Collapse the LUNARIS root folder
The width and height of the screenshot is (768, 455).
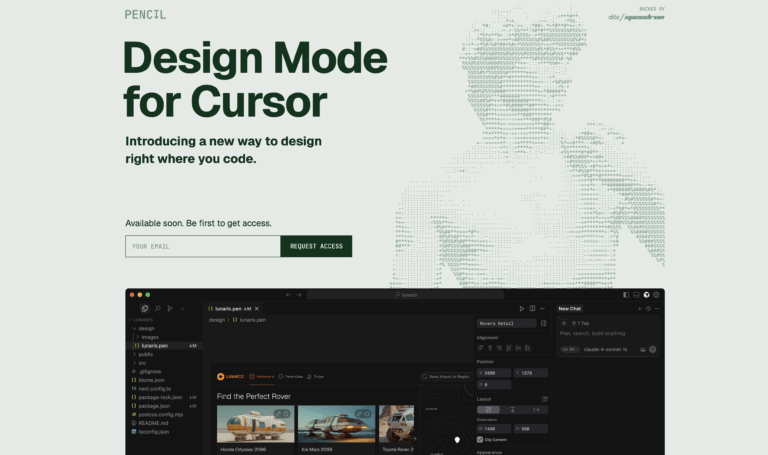141,320
